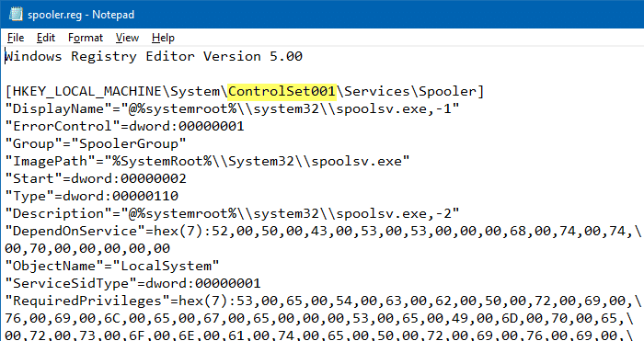Click the spooler.reg - Notepad title text
This screenshot has width=644, height=341.
81,15
